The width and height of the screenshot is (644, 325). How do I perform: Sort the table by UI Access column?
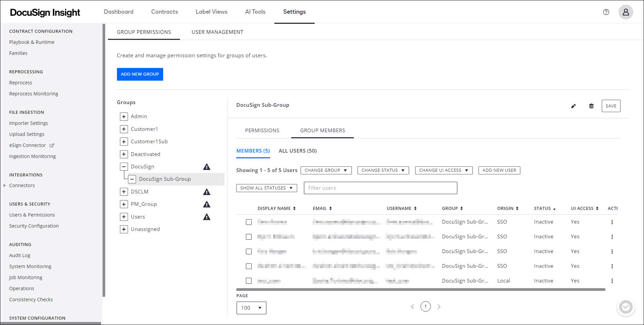pyautogui.click(x=597, y=208)
